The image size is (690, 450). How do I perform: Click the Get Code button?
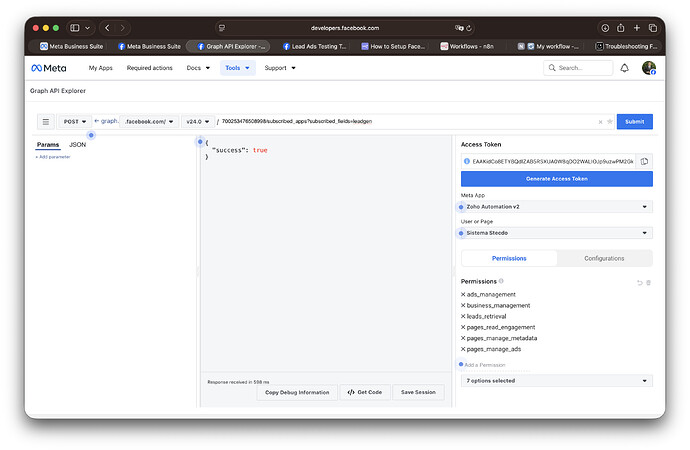point(365,392)
